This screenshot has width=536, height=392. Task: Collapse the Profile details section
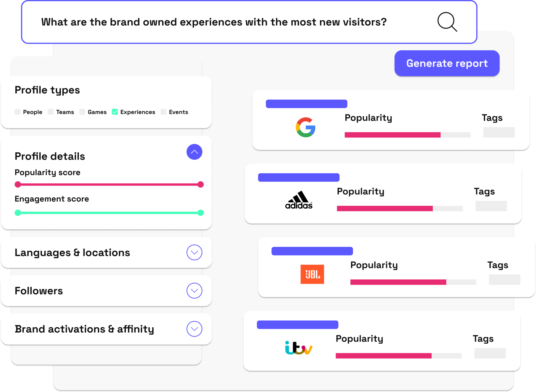[x=194, y=152]
